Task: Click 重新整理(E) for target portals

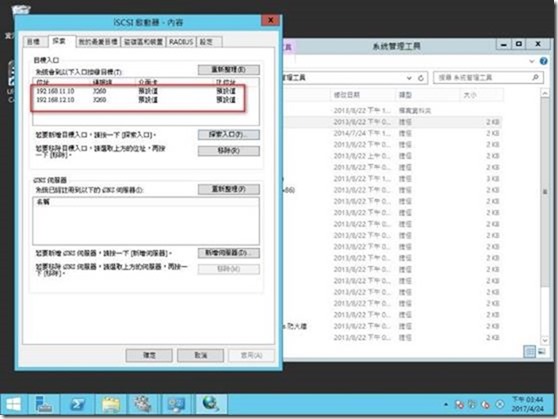Action: tap(228, 69)
